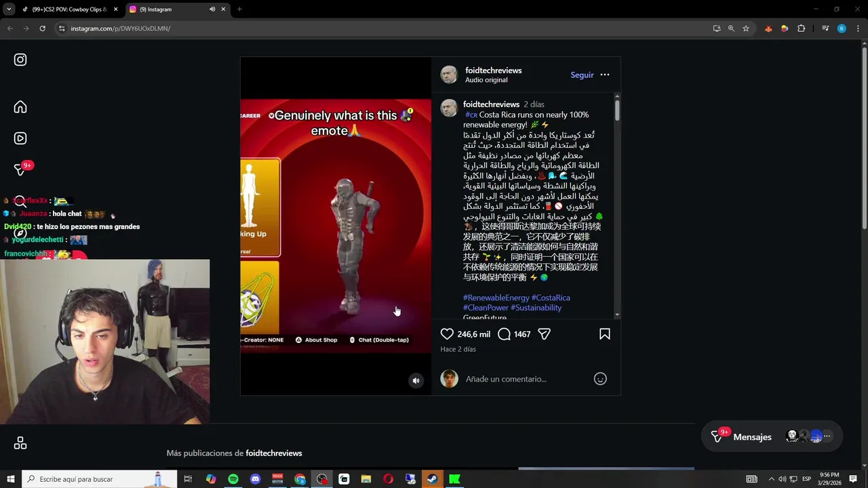868x488 pixels.
Task: Click the foidtechreviews avatar in the post header
Action: point(449,75)
